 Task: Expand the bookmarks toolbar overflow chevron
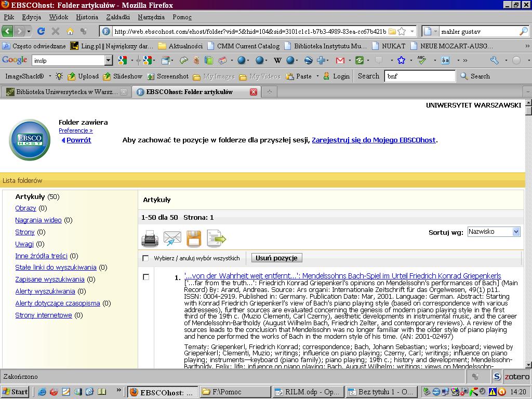(x=527, y=46)
